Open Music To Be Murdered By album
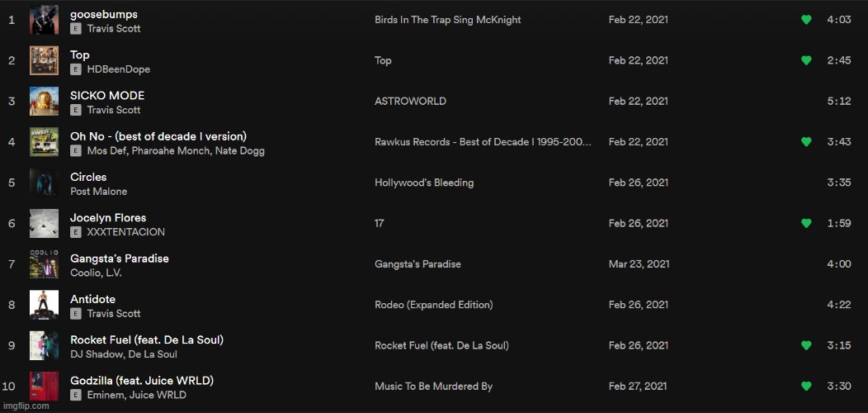868x413 pixels. [x=433, y=386]
